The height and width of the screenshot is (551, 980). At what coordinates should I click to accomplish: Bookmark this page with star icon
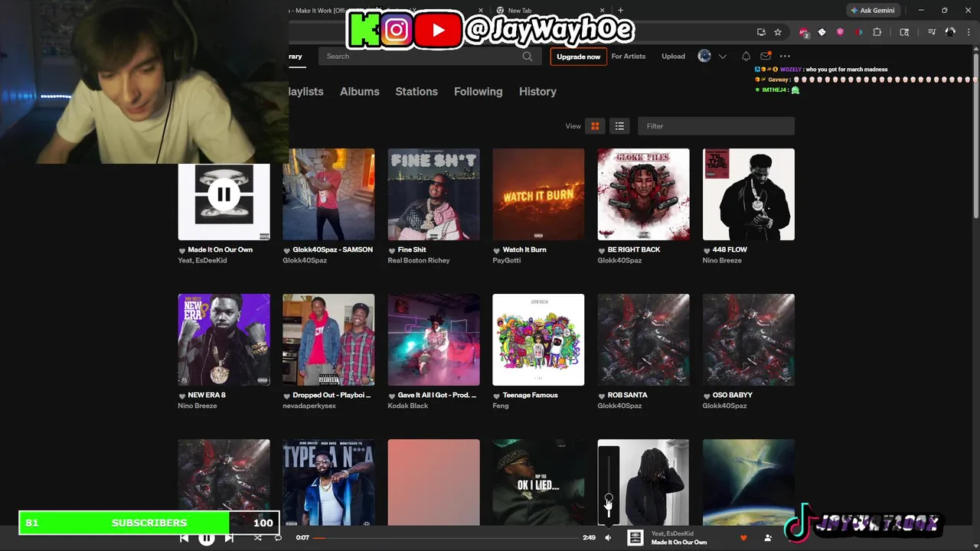(x=778, y=32)
